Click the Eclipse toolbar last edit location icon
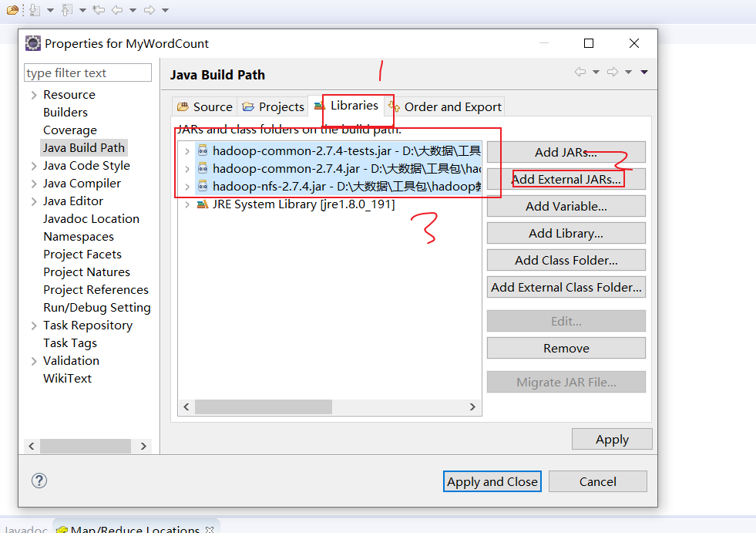Screen dimensions: 756x533 (99, 10)
